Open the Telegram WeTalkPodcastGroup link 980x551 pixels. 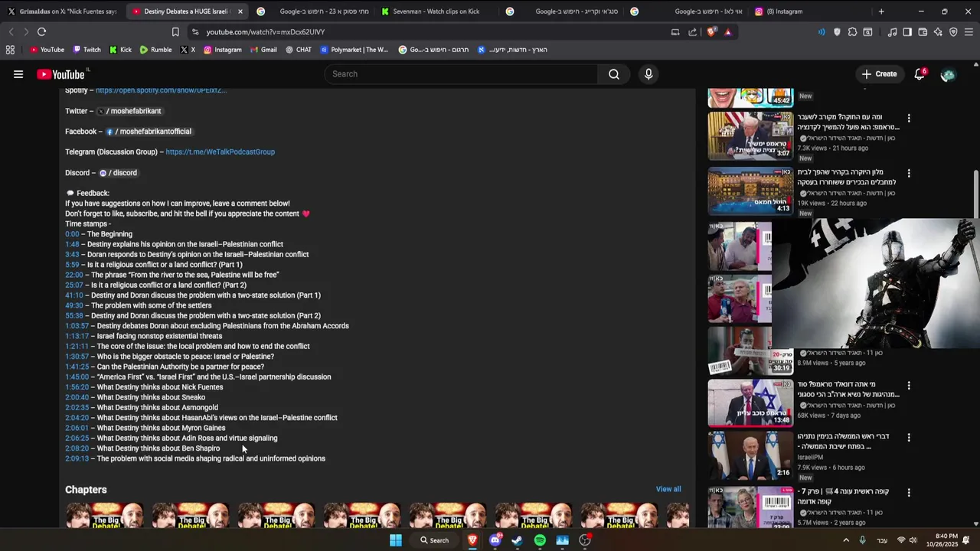coord(220,152)
